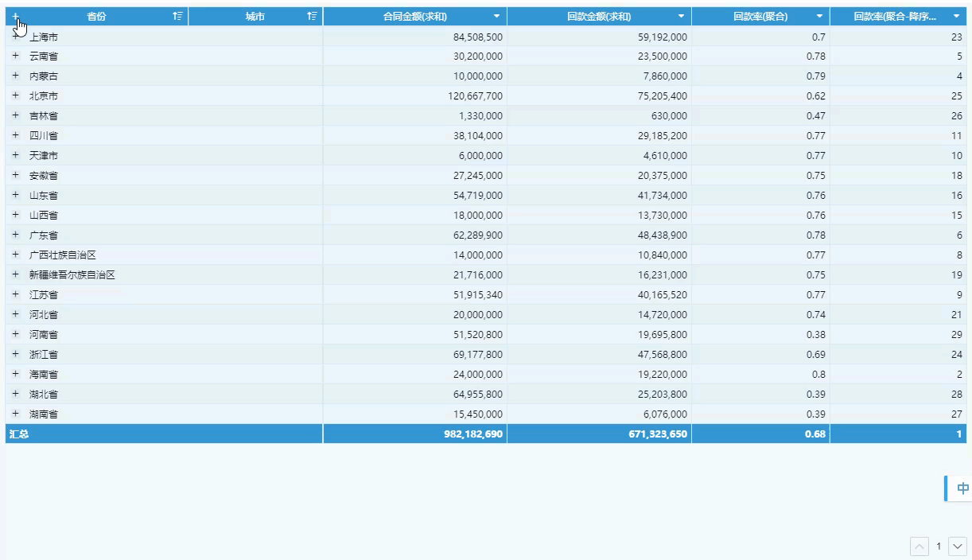Select the 省份 column header
The image size is (972, 560).
96,16
